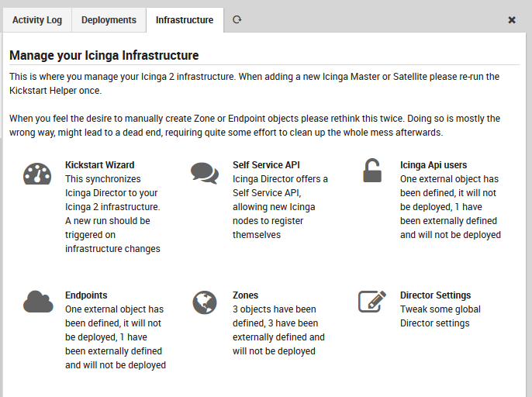
Task: Open the Zones title link
Action: click(x=246, y=295)
